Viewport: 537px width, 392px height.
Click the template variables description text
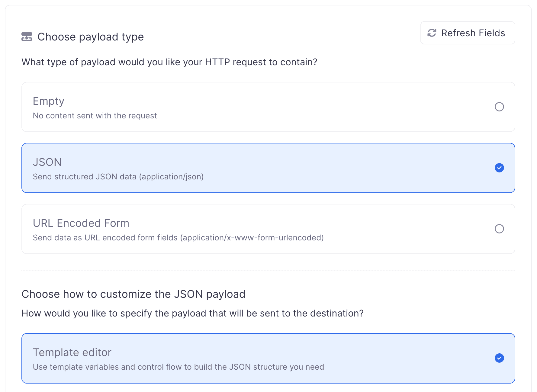[x=178, y=367]
